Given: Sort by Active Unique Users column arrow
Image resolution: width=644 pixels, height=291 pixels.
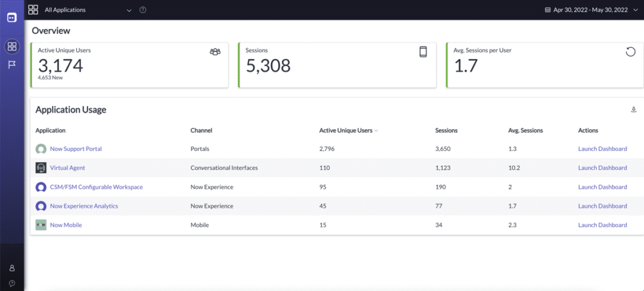Looking at the screenshot, I should 376,131.
